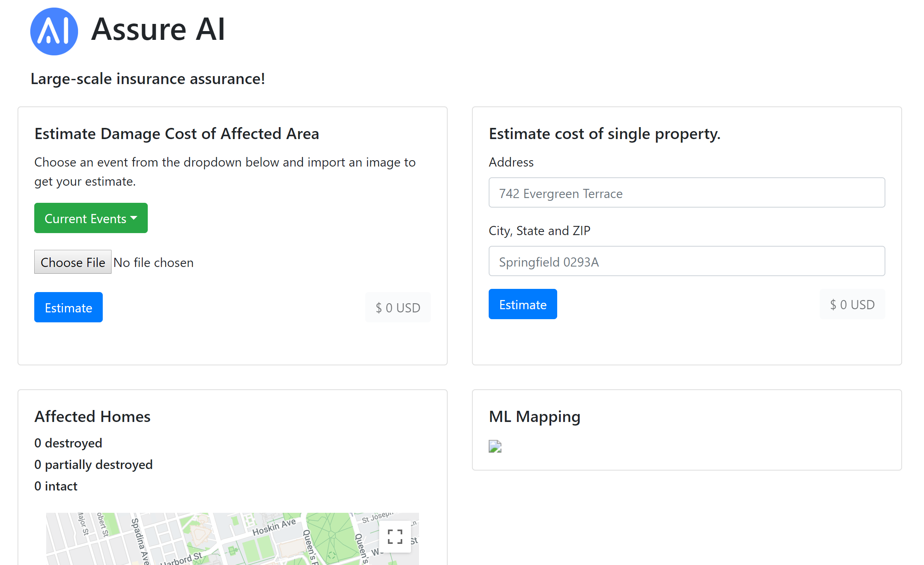Screen dimensions: 924x565
Task: Click the 'No file chosen' text
Action: point(153,263)
